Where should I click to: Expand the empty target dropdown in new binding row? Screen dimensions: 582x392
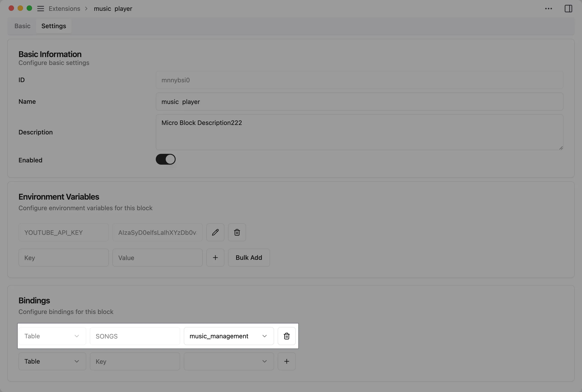[228, 361]
